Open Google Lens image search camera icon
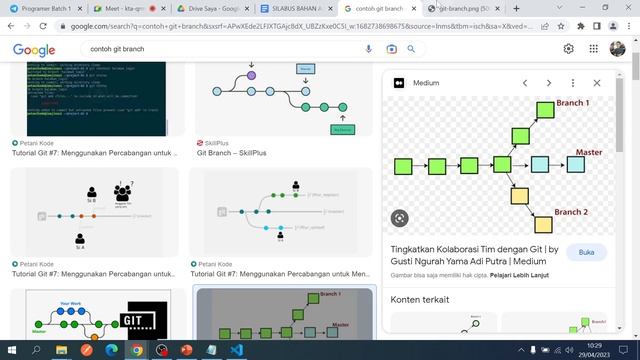The height and width of the screenshot is (360, 640). click(x=391, y=49)
